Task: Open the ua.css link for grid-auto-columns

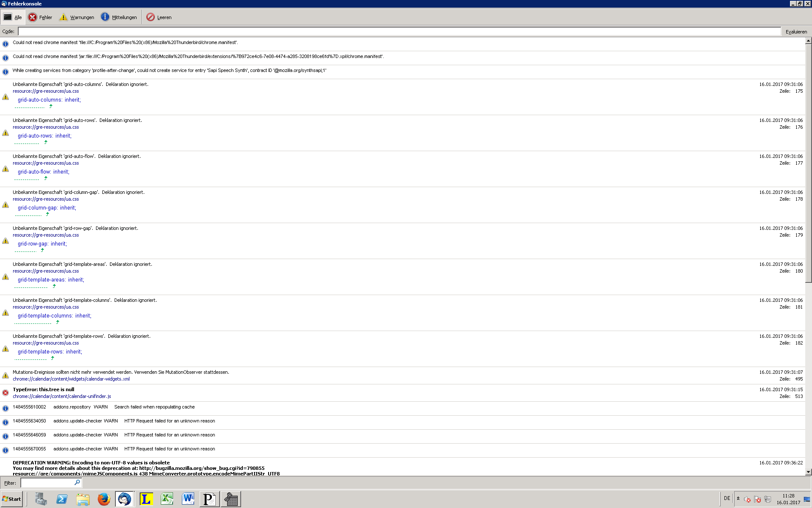Action: coord(46,91)
